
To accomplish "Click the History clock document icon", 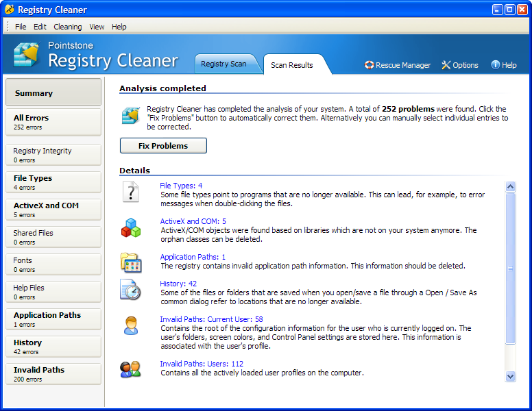I will pyautogui.click(x=130, y=290).
